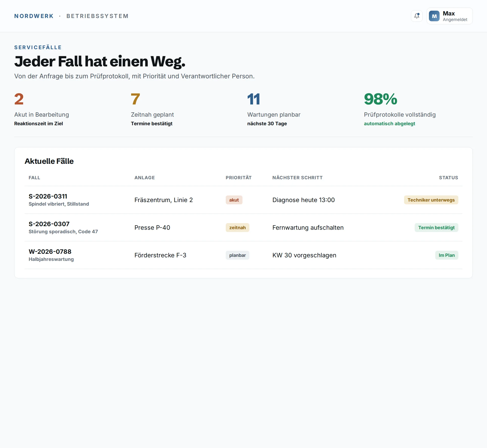Sort by the ANLAGE column header
This screenshot has width=487, height=448.
pos(145,177)
